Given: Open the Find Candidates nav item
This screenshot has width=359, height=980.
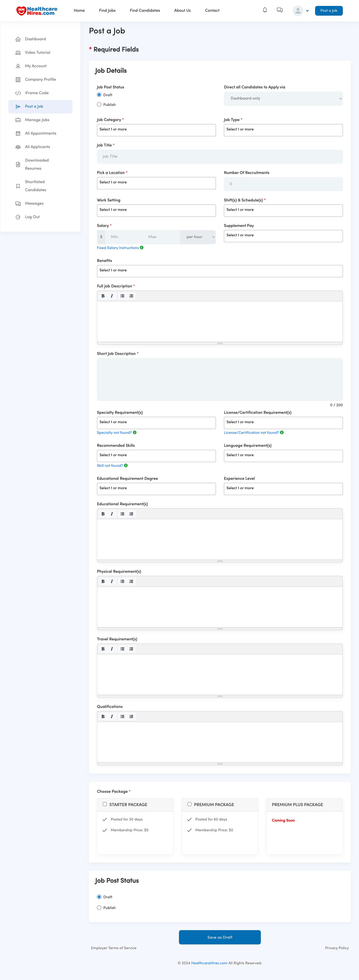Looking at the screenshot, I should (145, 11).
